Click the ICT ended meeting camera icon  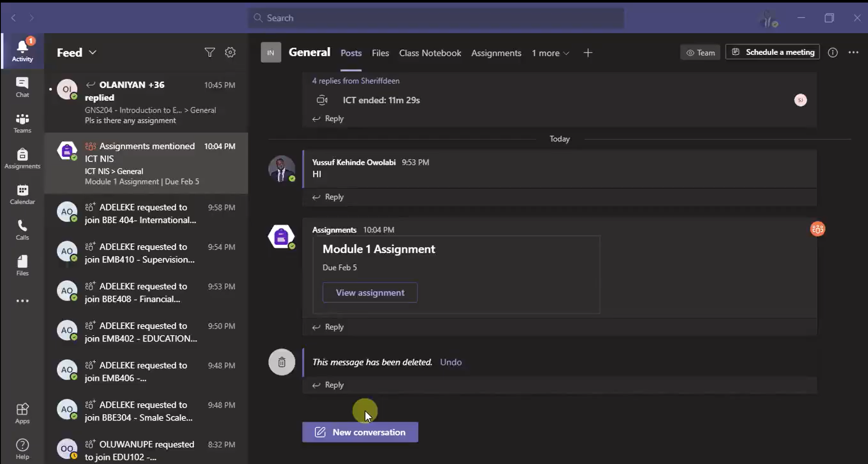click(x=322, y=100)
